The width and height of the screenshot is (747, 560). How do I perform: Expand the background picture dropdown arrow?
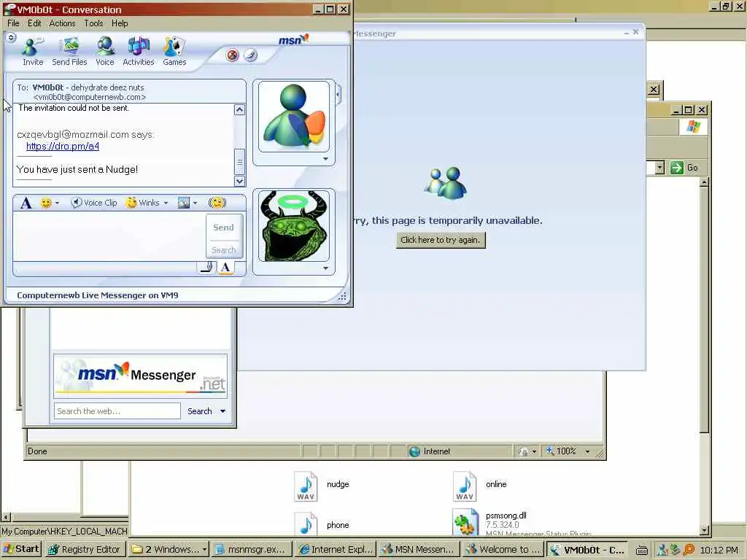pyautogui.click(x=195, y=203)
